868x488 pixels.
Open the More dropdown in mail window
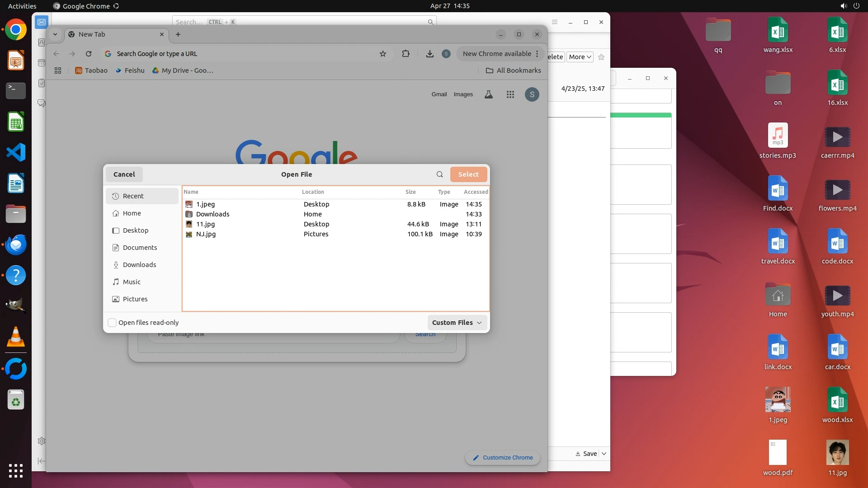coord(580,57)
